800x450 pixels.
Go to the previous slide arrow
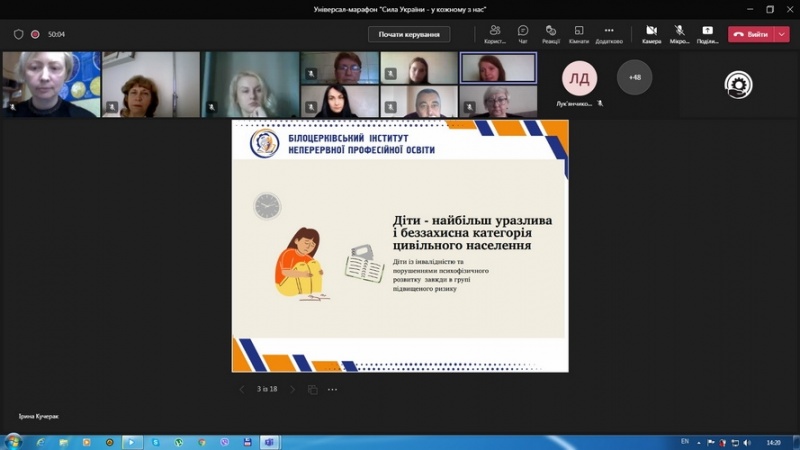[241, 389]
